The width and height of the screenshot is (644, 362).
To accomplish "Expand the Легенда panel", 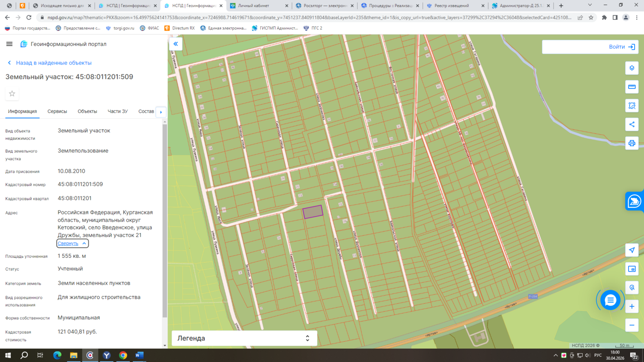I will [x=244, y=338].
